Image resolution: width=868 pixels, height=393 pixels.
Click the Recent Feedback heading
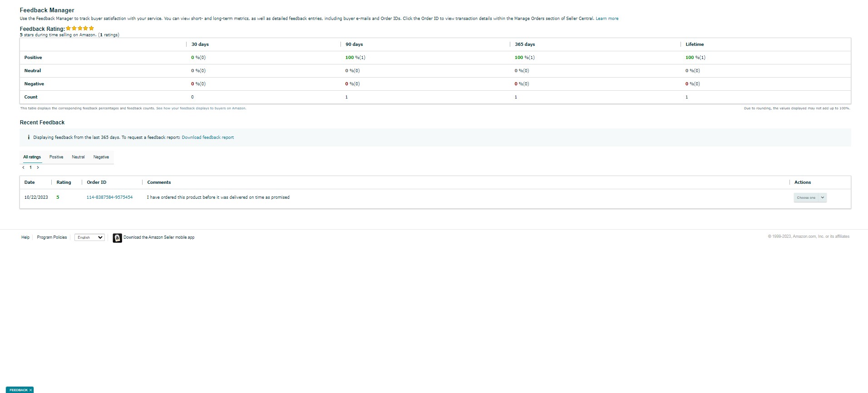pos(42,123)
